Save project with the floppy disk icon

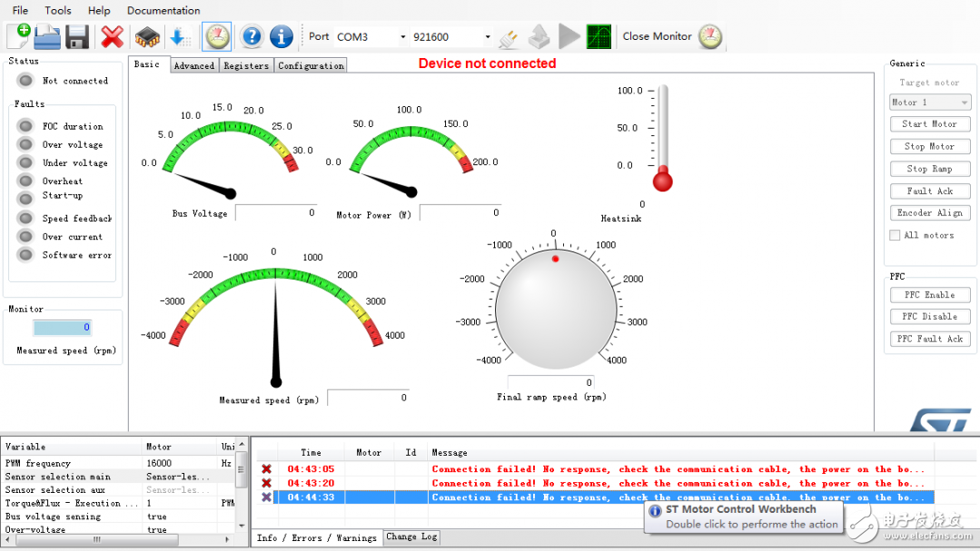[77, 37]
